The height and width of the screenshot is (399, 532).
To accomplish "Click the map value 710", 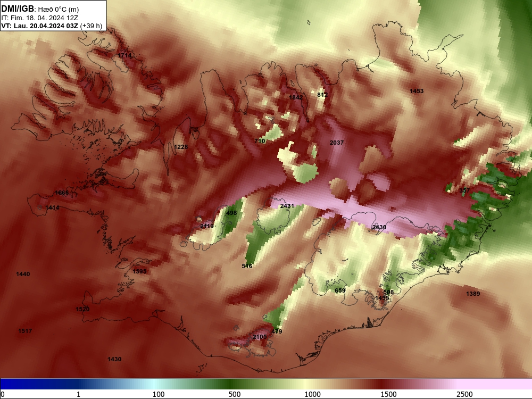I will tap(260, 141).
